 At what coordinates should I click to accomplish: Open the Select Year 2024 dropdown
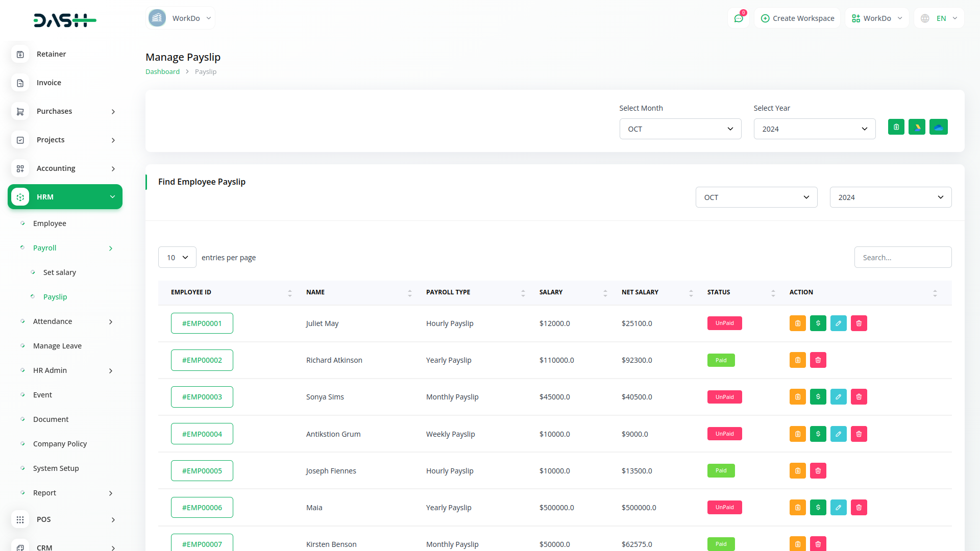pos(814,129)
